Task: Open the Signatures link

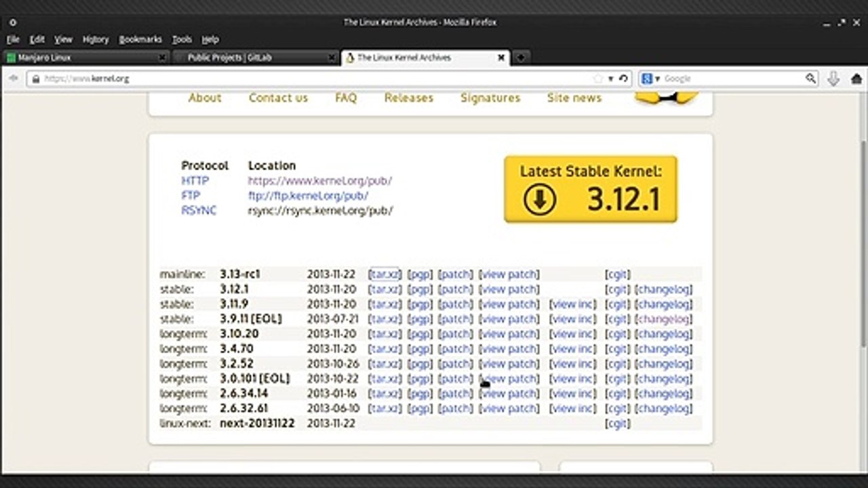Action: (490, 98)
